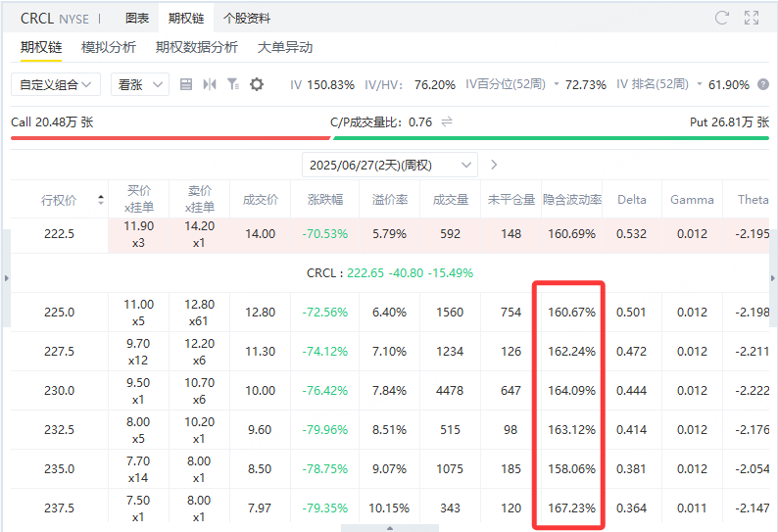Open the 大单异动 sub-tab
778x532 pixels.
(x=285, y=47)
